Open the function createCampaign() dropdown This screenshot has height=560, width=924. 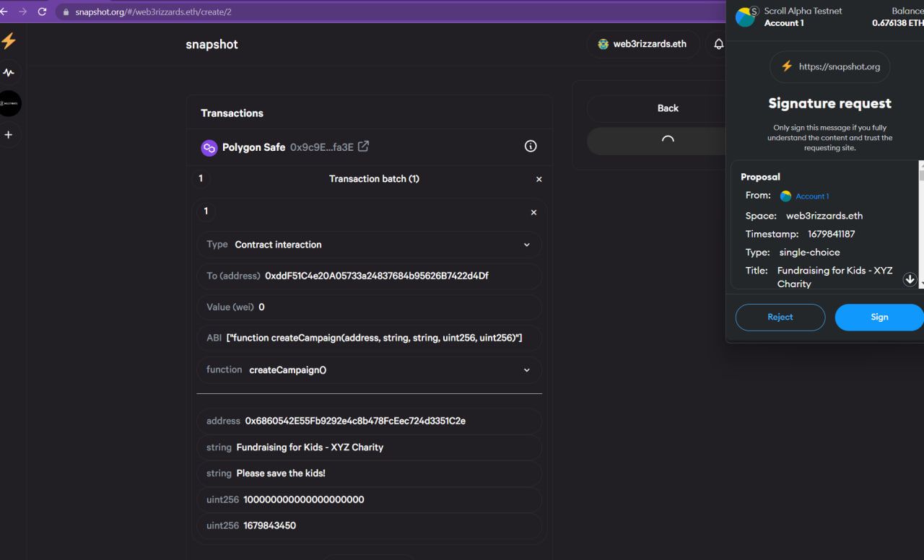click(369, 369)
